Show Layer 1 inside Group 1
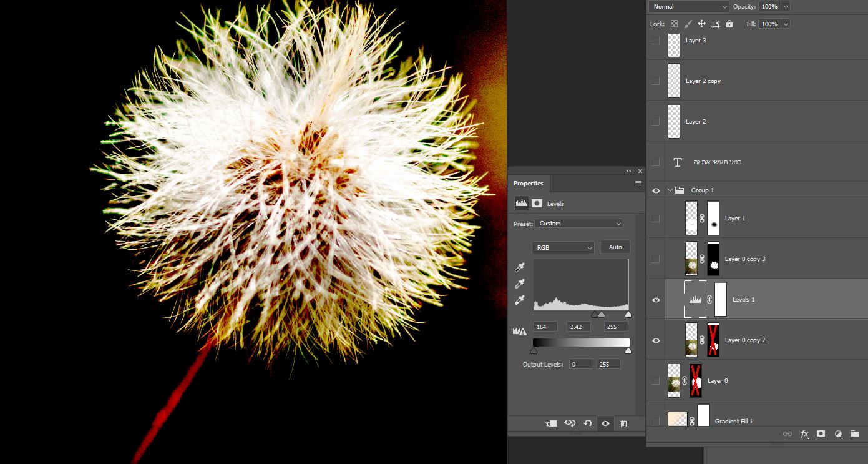868x464 pixels. (x=655, y=218)
